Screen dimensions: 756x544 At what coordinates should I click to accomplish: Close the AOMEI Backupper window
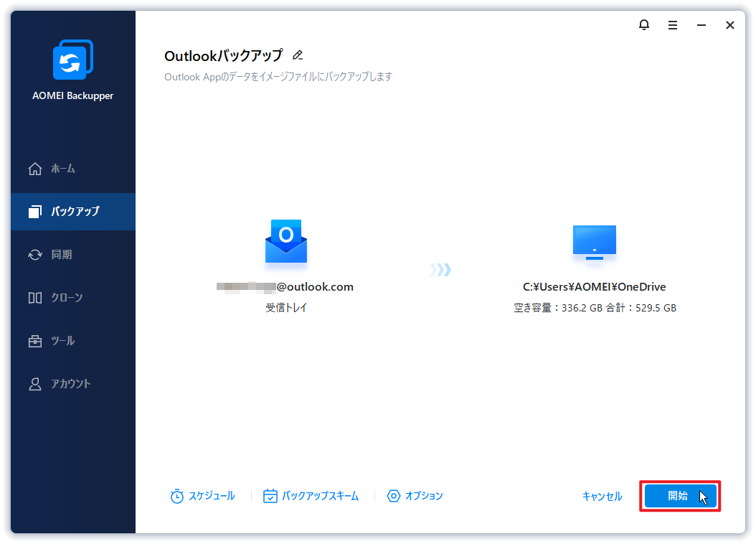pos(730,25)
